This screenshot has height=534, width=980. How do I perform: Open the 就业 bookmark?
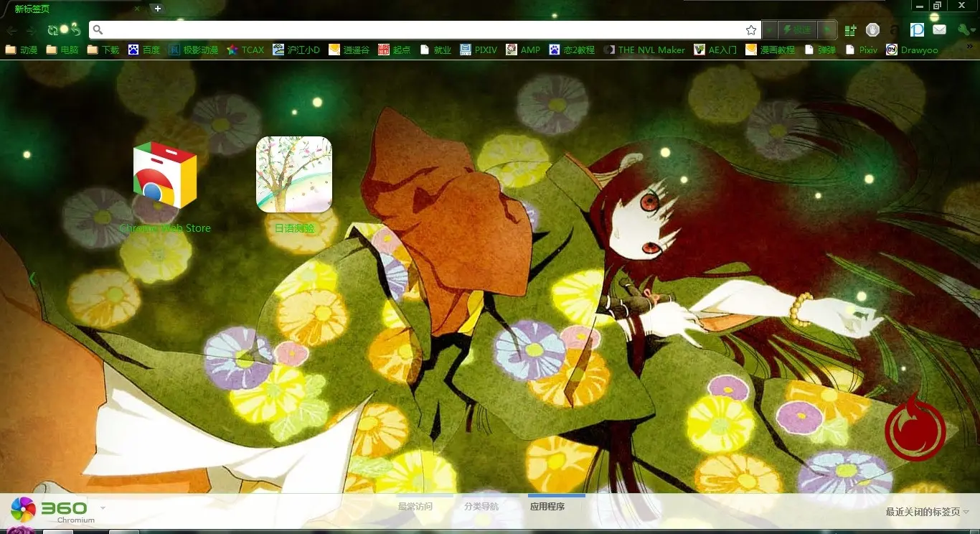(435, 50)
